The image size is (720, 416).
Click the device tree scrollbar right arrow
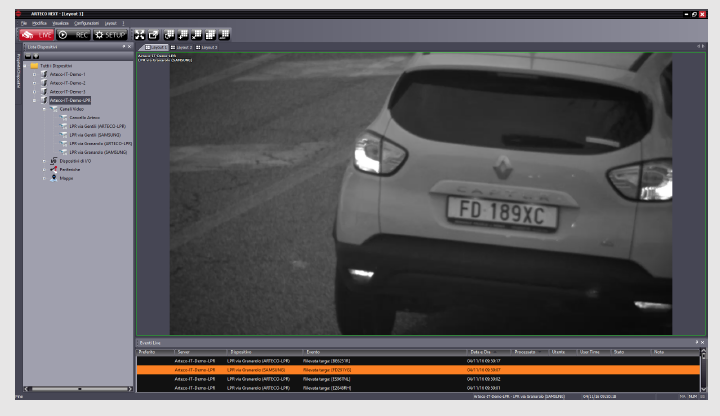(x=130, y=389)
